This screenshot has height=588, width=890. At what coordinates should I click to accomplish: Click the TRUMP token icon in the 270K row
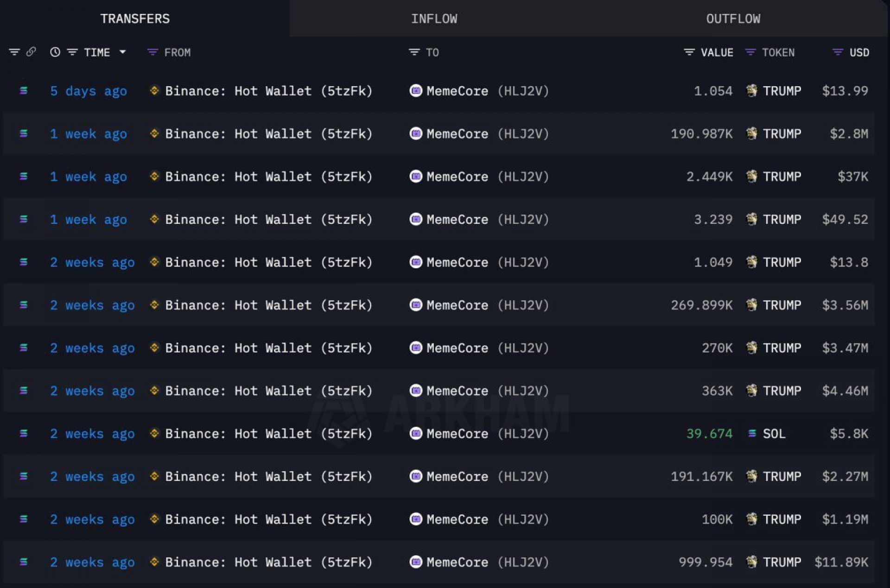coord(751,348)
